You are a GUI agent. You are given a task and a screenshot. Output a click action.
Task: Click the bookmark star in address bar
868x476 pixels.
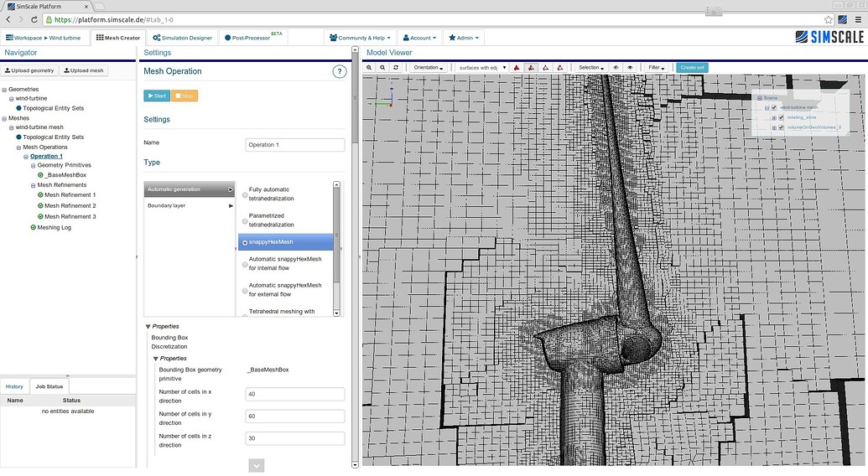pos(829,19)
